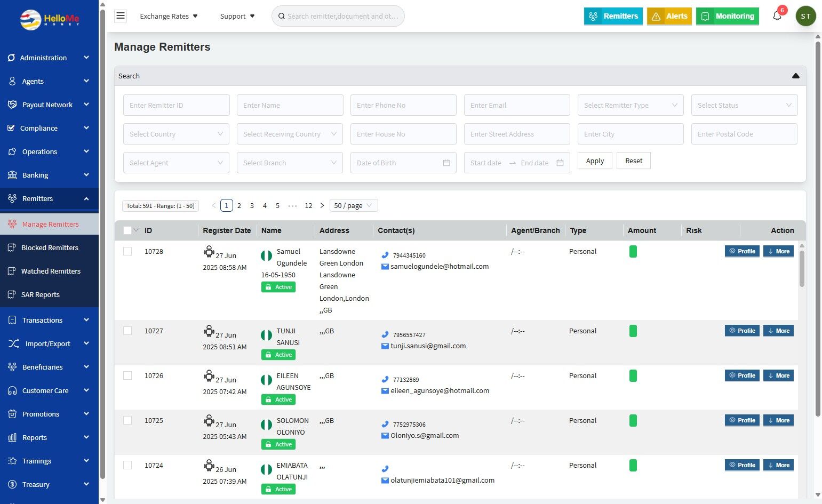Image resolution: width=822 pixels, height=504 pixels.
Task: Click the Date of Birth calendar icon
Action: pyautogui.click(x=446, y=163)
